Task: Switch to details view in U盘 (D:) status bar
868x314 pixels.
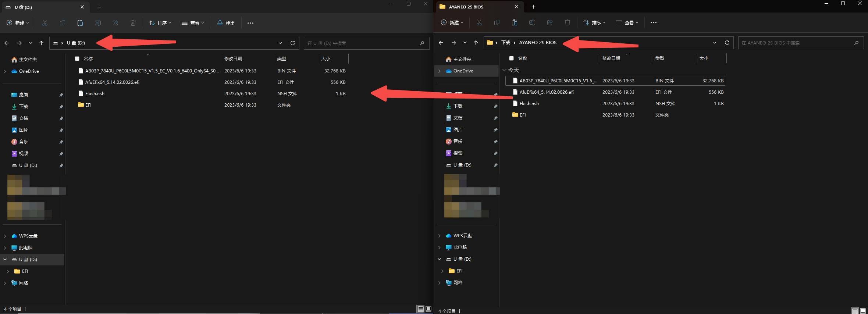Action: coord(421,309)
